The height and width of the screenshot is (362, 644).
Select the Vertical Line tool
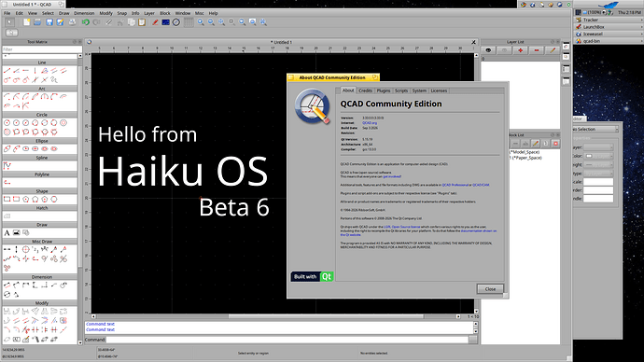[x=35, y=71]
